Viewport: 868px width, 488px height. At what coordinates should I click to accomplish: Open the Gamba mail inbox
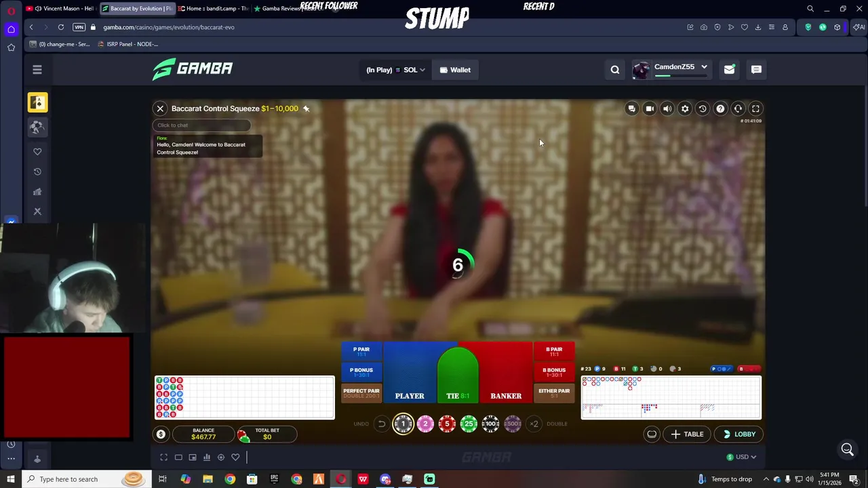point(729,70)
